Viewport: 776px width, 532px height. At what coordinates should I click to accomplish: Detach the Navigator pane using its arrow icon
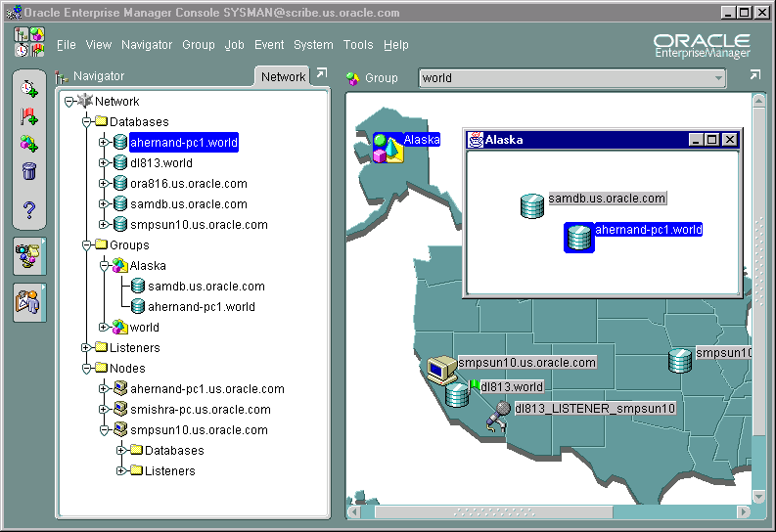(322, 74)
